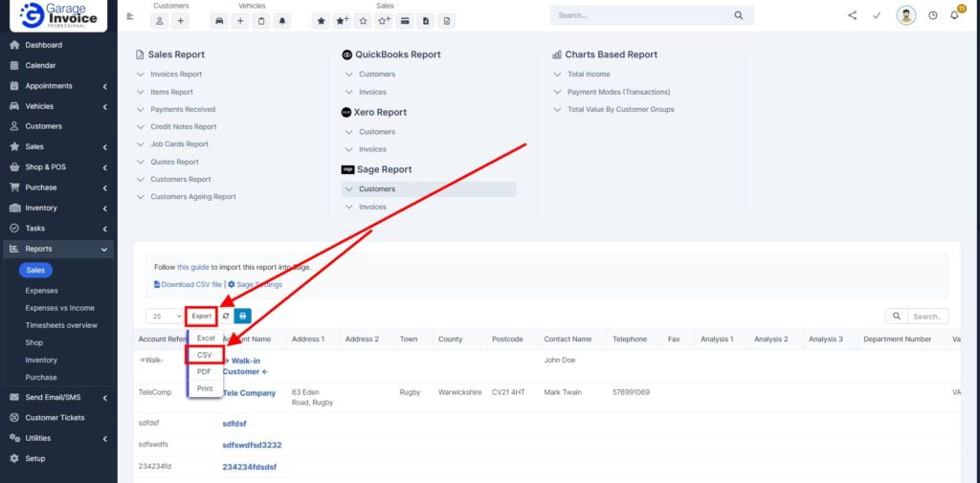
Task: Click the refresh icon beside Export
Action: pos(226,317)
